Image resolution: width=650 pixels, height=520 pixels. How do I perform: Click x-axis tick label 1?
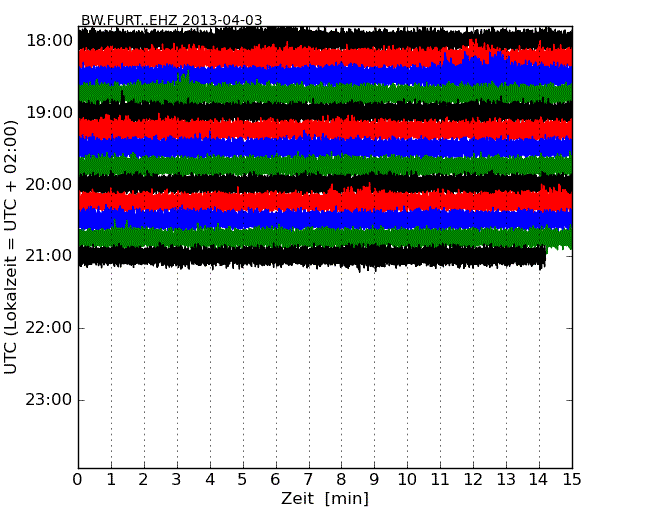tap(111, 480)
